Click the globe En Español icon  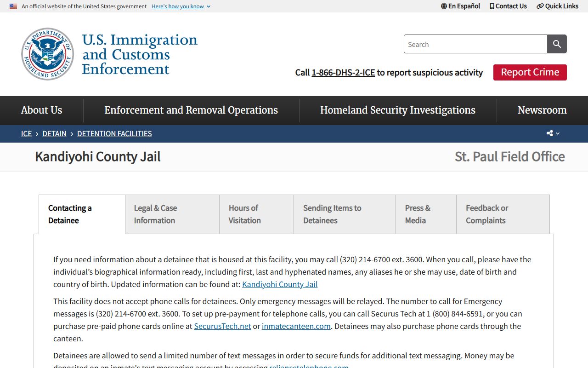tap(444, 6)
